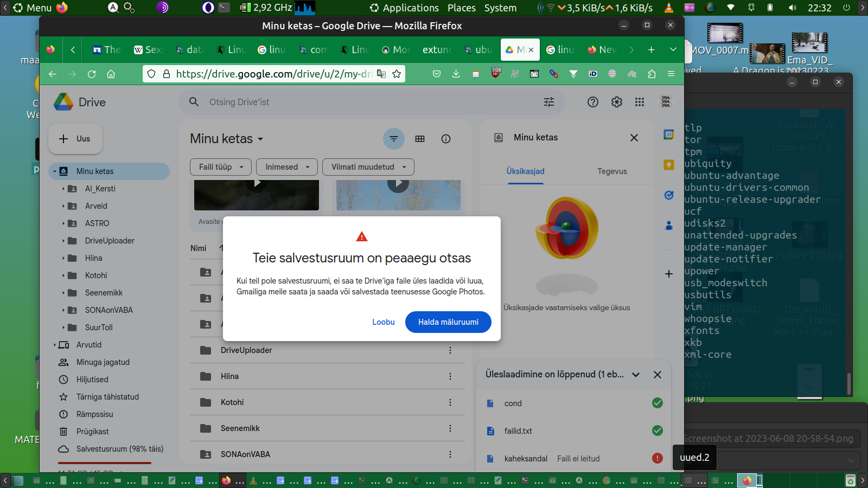The width and height of the screenshot is (868, 488).
Task: Open the Google apps grid
Action: 640,102
